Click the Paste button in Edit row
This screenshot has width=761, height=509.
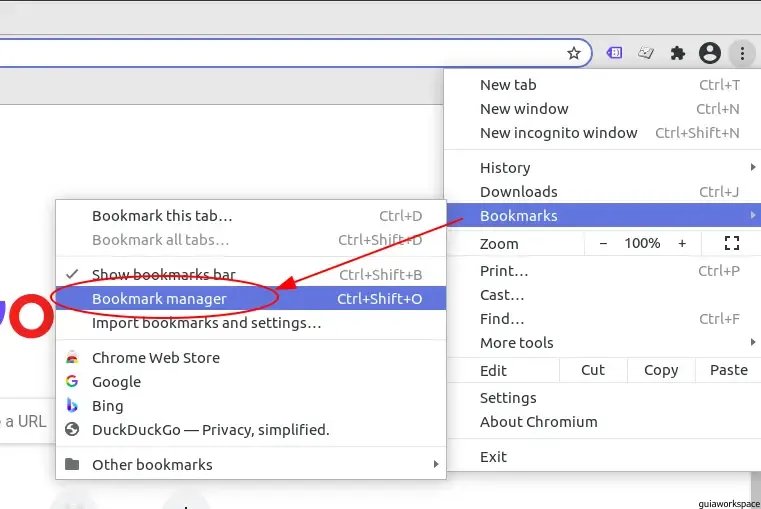coord(728,370)
